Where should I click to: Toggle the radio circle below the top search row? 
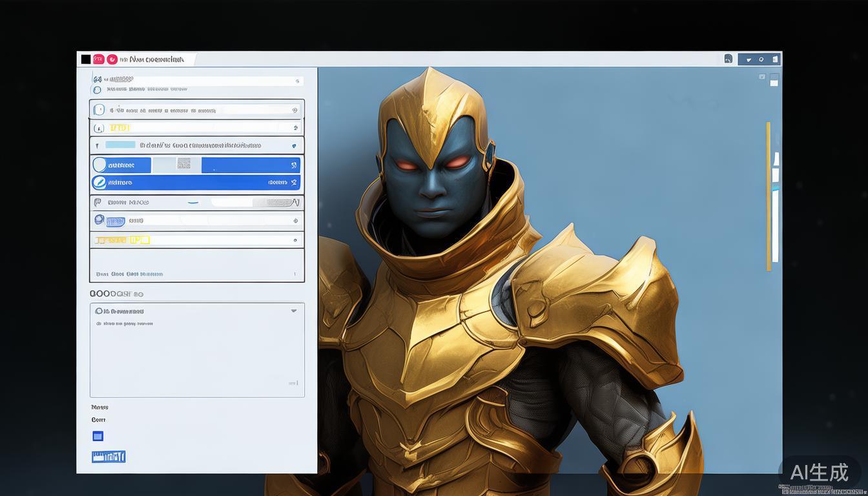(97, 90)
